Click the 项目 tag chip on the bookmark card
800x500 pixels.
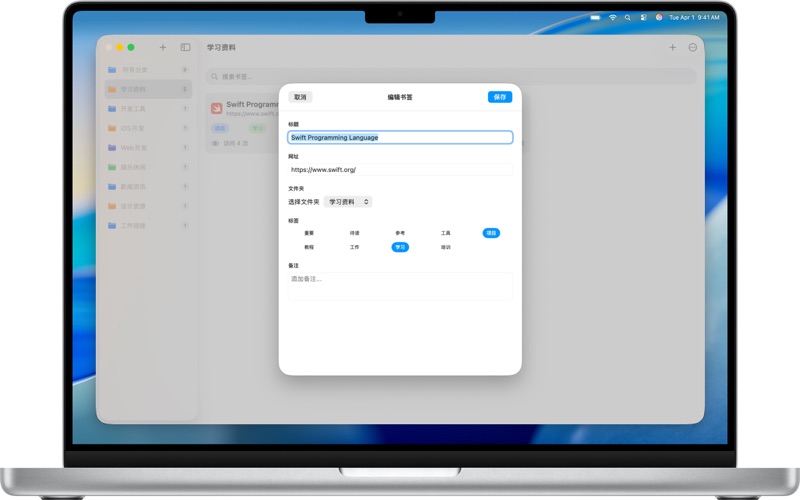pyautogui.click(x=220, y=128)
